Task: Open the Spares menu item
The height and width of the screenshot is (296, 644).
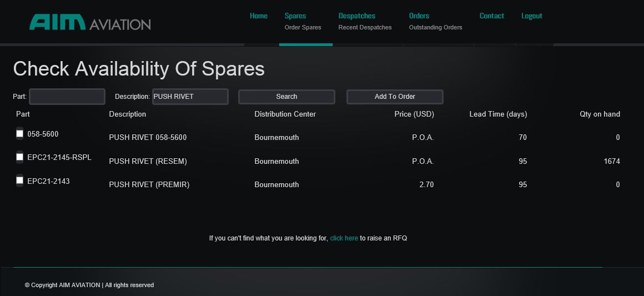Action: 295,16
